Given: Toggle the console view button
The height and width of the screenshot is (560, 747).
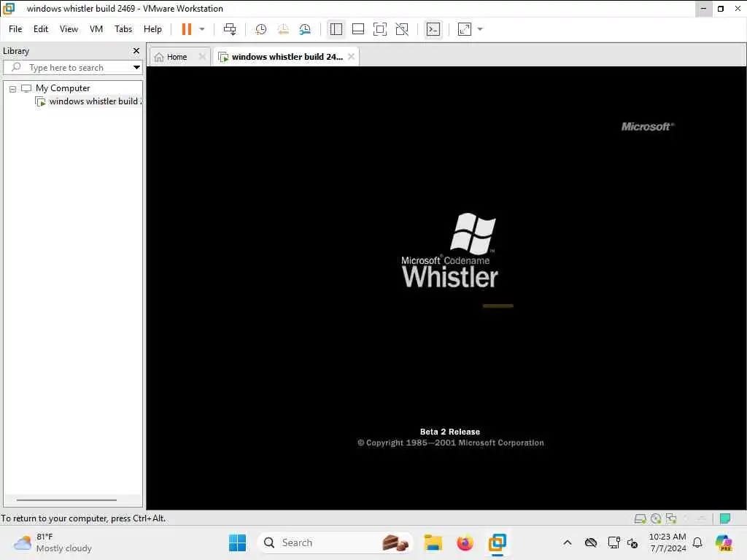Looking at the screenshot, I should pos(433,29).
